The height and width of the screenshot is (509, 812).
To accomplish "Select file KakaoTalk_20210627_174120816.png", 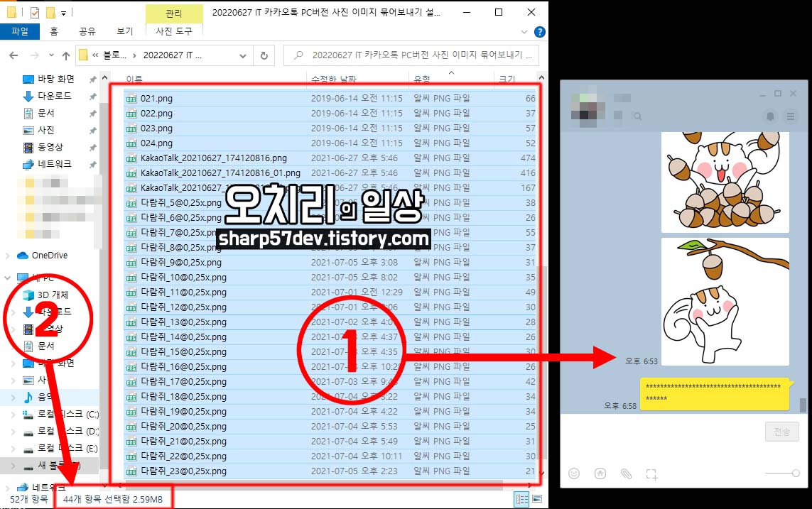I will coord(213,158).
